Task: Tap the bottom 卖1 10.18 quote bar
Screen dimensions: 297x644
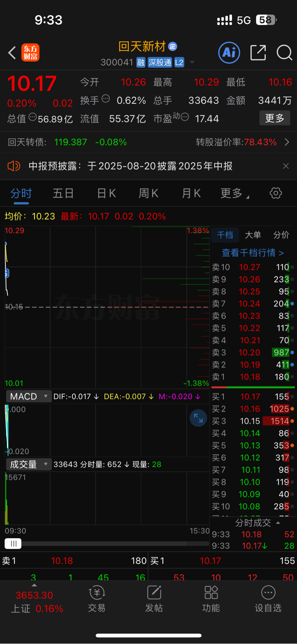Action: (x=74, y=561)
